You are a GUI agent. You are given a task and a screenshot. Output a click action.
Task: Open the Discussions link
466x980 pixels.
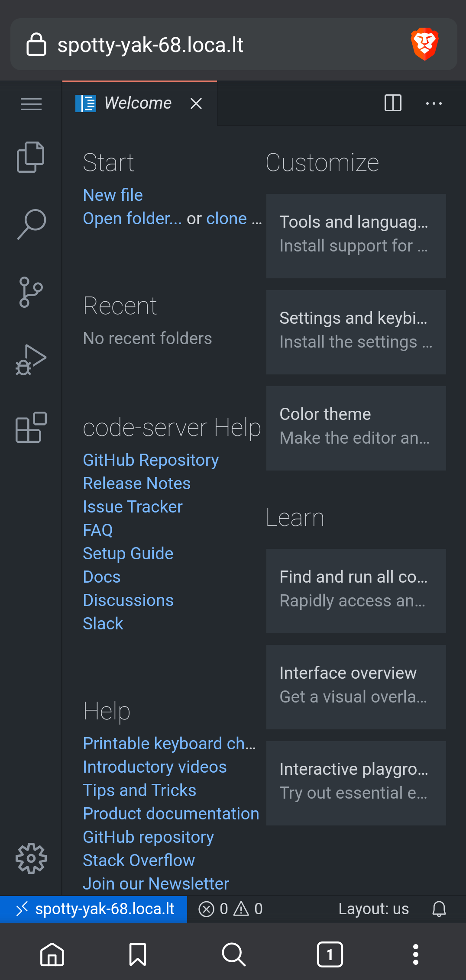point(128,600)
